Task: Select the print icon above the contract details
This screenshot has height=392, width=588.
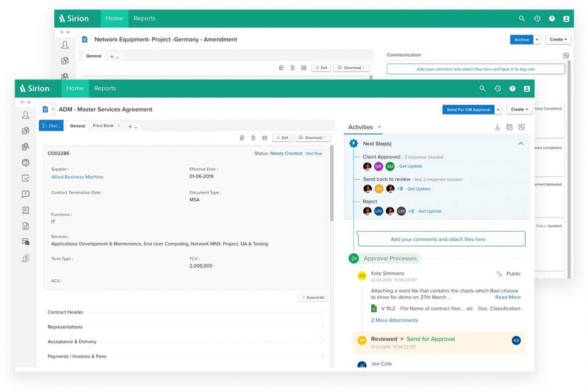Action: tap(265, 137)
